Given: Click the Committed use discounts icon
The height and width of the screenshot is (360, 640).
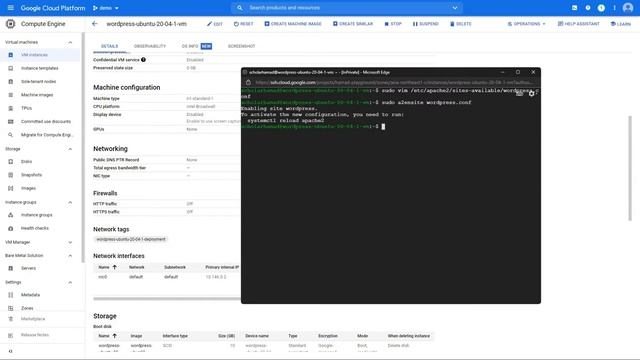Looking at the screenshot, I should [11, 121].
